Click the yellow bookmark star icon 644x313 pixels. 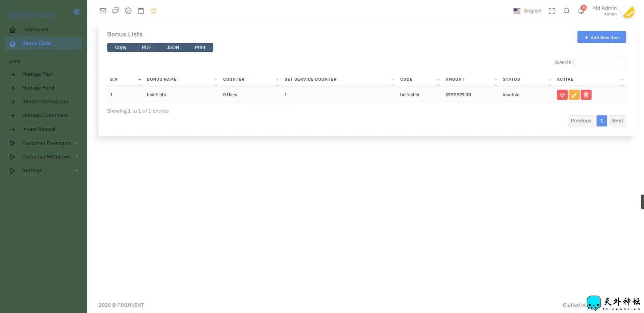click(154, 11)
